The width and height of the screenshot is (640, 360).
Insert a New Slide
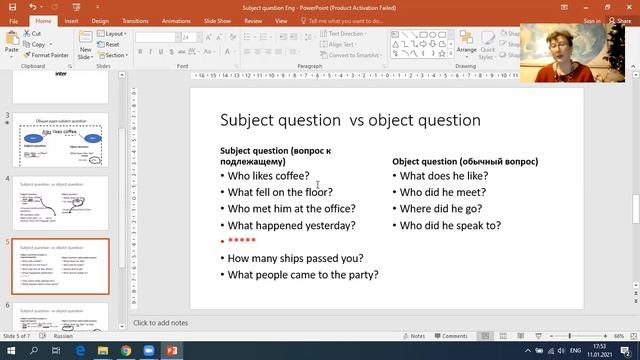86,45
